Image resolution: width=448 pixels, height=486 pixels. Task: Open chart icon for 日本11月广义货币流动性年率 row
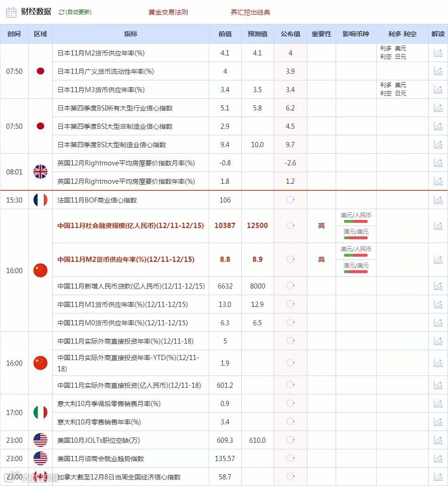coord(438,71)
